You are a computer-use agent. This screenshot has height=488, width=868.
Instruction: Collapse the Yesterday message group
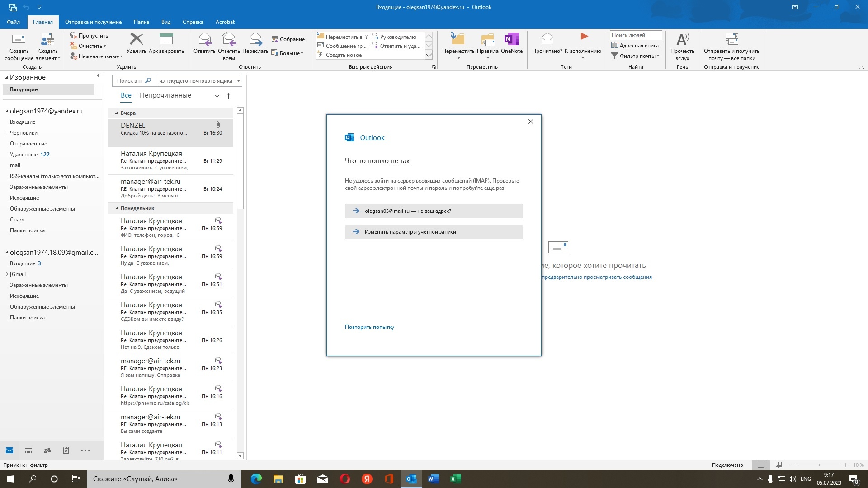pyautogui.click(x=117, y=113)
